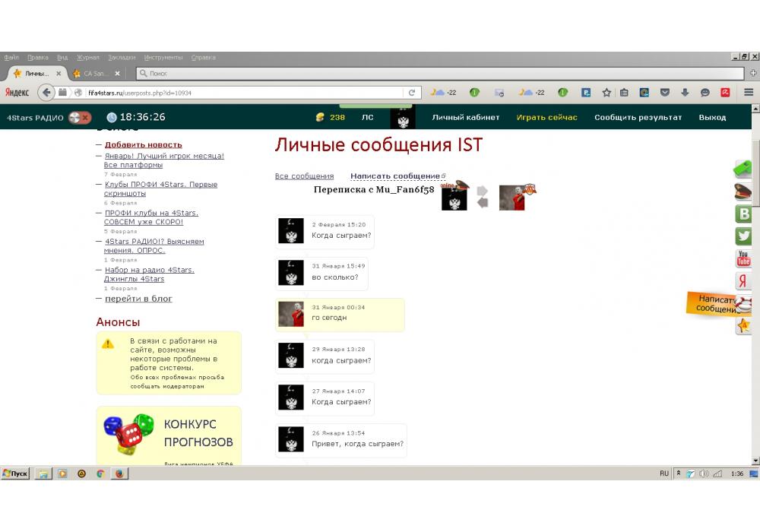Click the red Yandex 'Я' sidebar icon
Screen dimensions: 760x532
coord(743,281)
